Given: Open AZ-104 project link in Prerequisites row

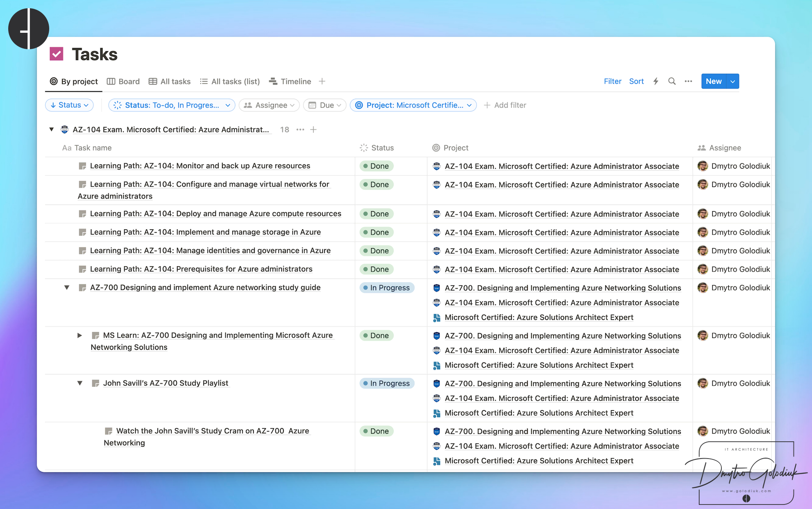Looking at the screenshot, I should [x=562, y=269].
